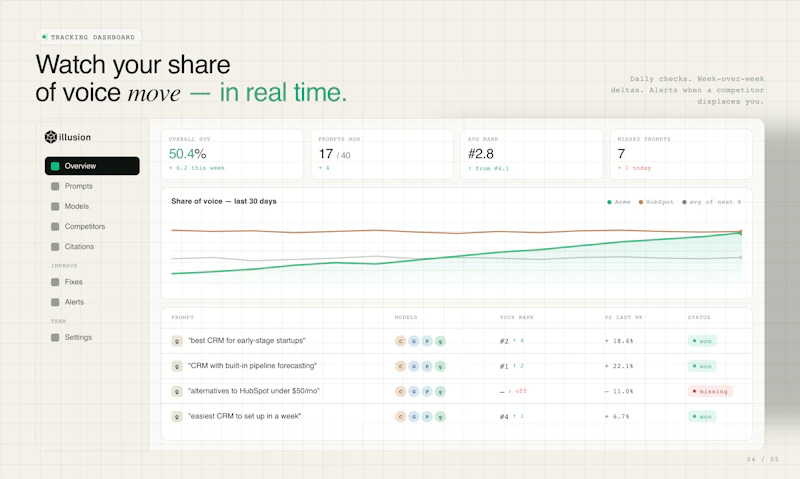Click the "+ 18.4%" change value
Image resolution: width=800 pixels, height=479 pixels.
pos(619,341)
